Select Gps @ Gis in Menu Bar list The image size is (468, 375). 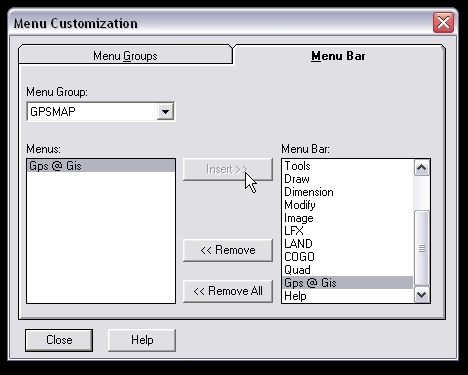pyautogui.click(x=348, y=283)
